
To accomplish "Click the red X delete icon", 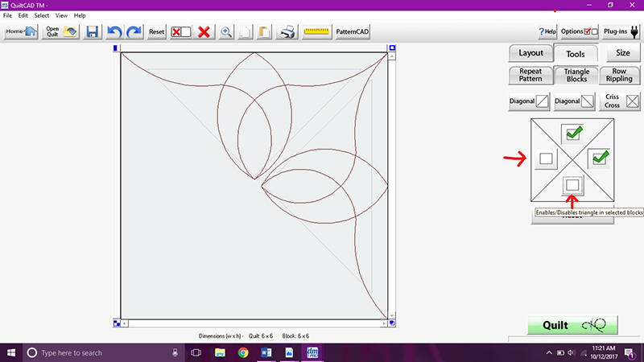I will [x=204, y=32].
